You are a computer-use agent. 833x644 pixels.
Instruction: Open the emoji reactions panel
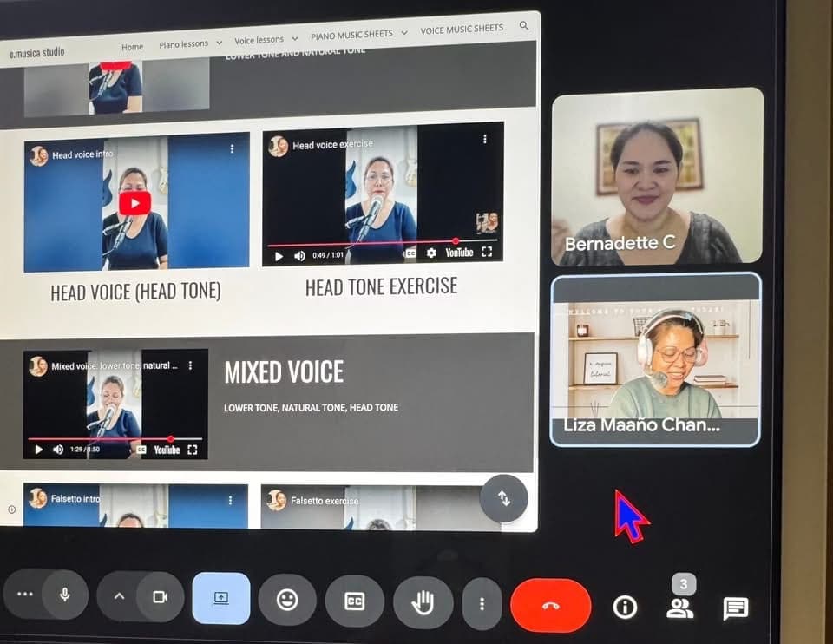pyautogui.click(x=286, y=600)
